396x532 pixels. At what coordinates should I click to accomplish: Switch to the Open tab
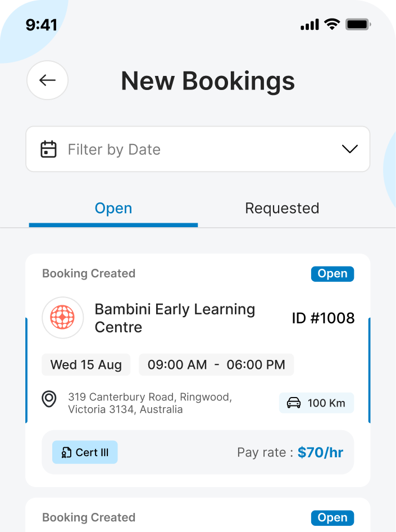(113, 209)
